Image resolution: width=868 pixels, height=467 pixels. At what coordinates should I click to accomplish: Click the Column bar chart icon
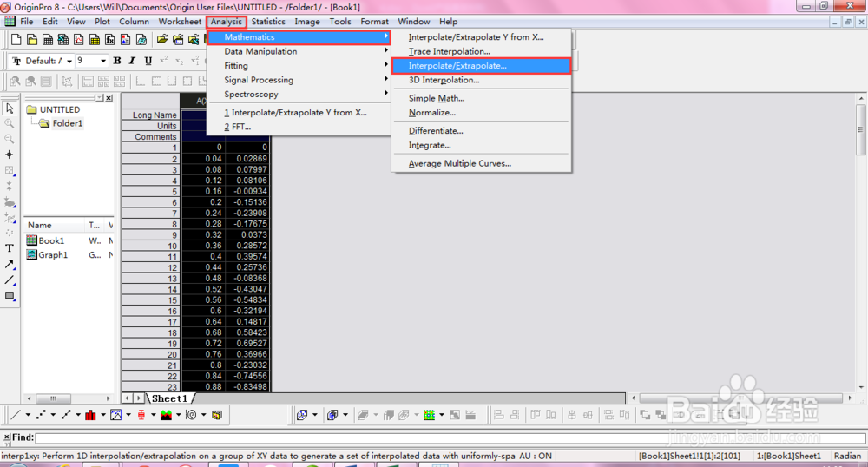pyautogui.click(x=91, y=414)
